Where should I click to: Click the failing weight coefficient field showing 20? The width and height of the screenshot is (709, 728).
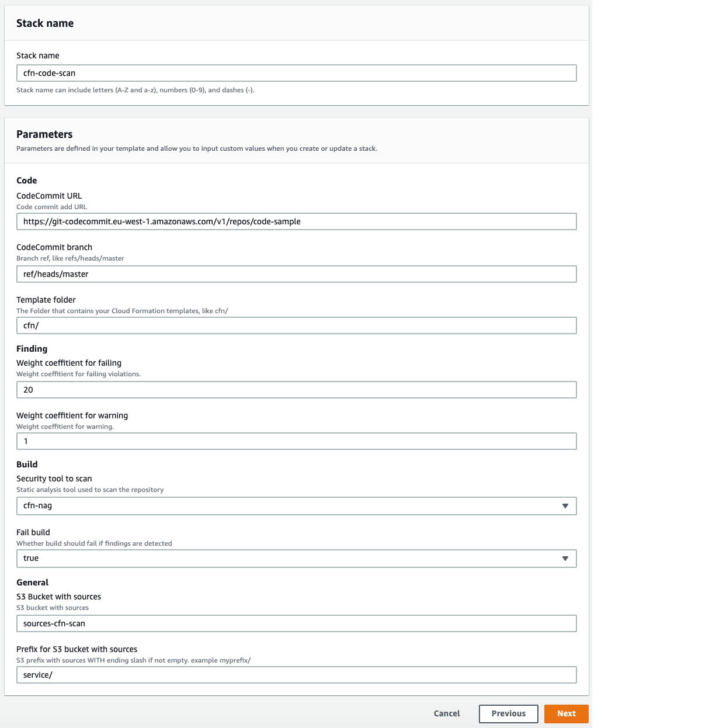tap(296, 389)
